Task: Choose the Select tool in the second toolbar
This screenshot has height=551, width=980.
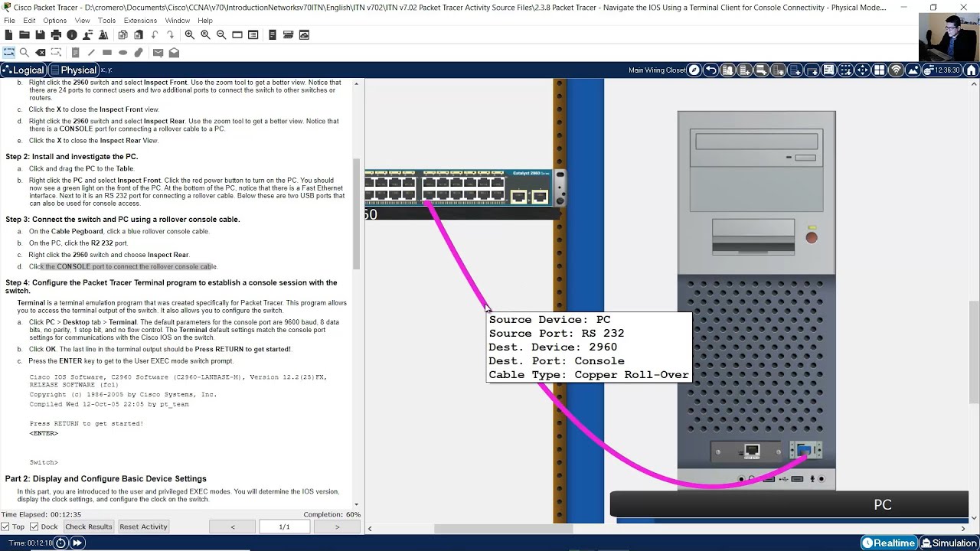Action: (8, 53)
